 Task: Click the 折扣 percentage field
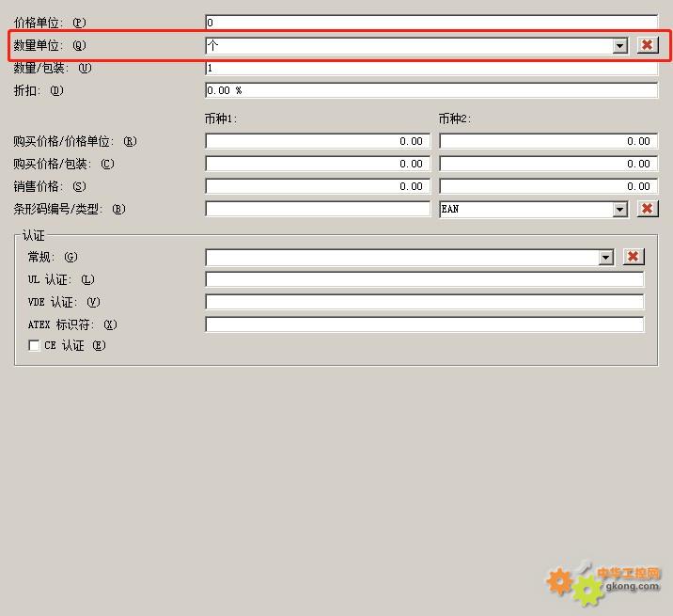tap(431, 90)
